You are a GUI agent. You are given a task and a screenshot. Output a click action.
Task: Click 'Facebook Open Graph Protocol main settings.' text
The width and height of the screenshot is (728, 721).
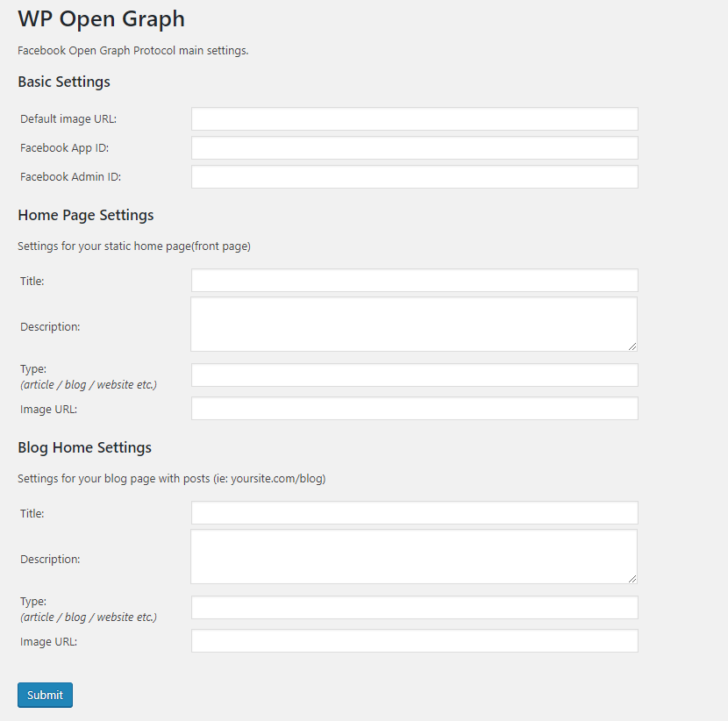pyautogui.click(x=133, y=51)
